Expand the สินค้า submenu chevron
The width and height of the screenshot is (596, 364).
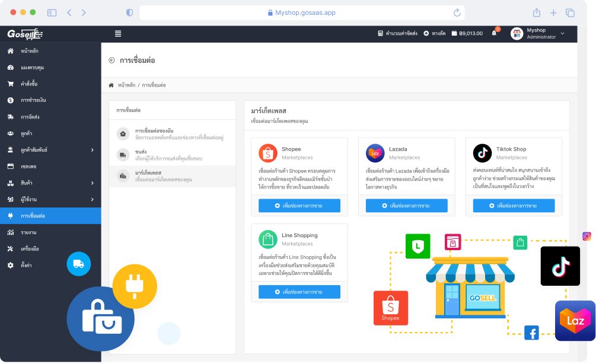coord(93,183)
